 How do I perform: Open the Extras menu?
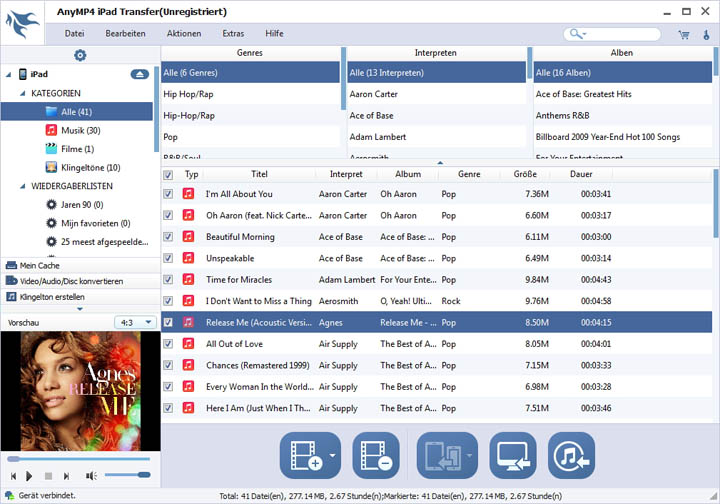tap(233, 34)
